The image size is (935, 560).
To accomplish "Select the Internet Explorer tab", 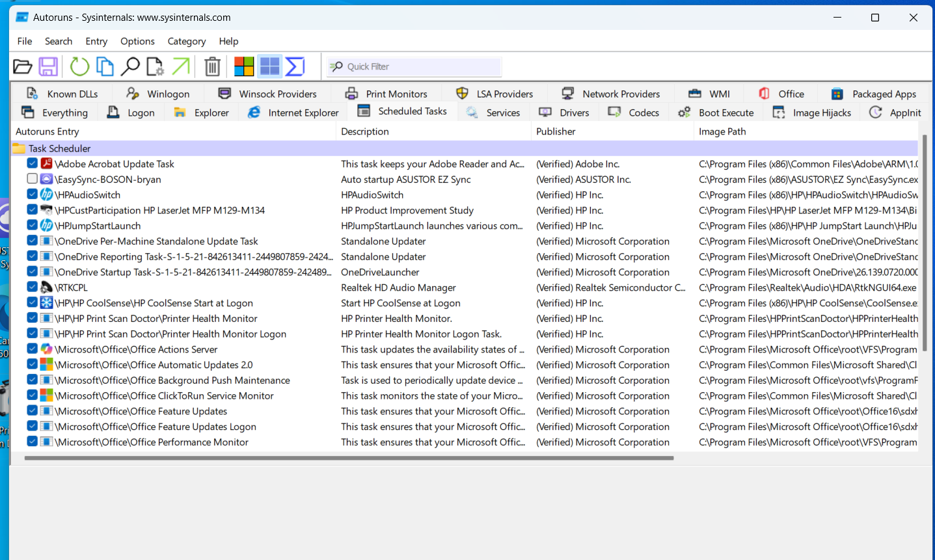I will pyautogui.click(x=293, y=113).
